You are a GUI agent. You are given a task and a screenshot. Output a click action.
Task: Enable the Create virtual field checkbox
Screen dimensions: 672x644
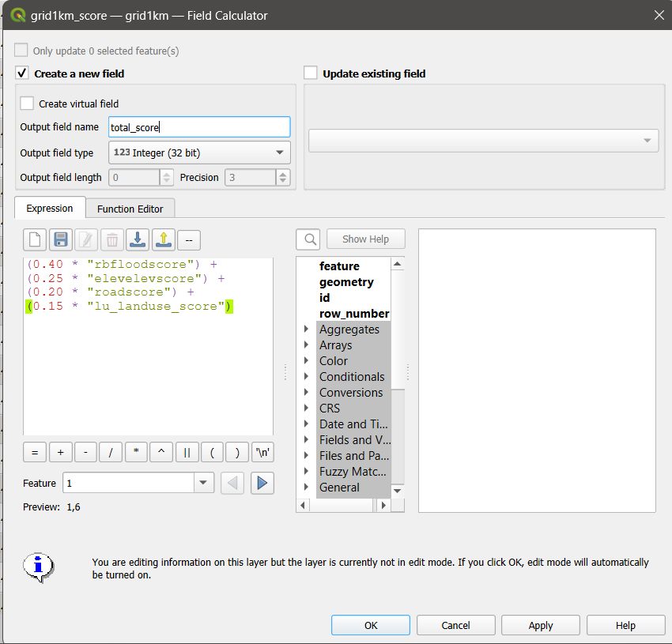[28, 104]
